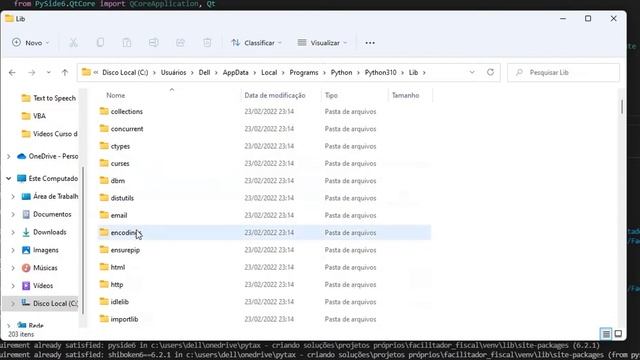The width and height of the screenshot is (640, 360).
Task: Click the collections folder icon
Action: pyautogui.click(x=104, y=111)
